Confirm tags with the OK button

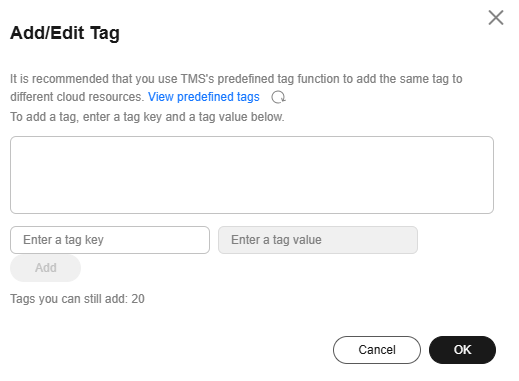point(462,350)
